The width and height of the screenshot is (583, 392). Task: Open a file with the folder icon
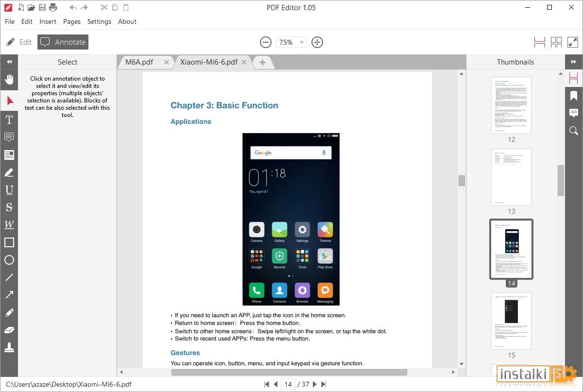point(31,7)
